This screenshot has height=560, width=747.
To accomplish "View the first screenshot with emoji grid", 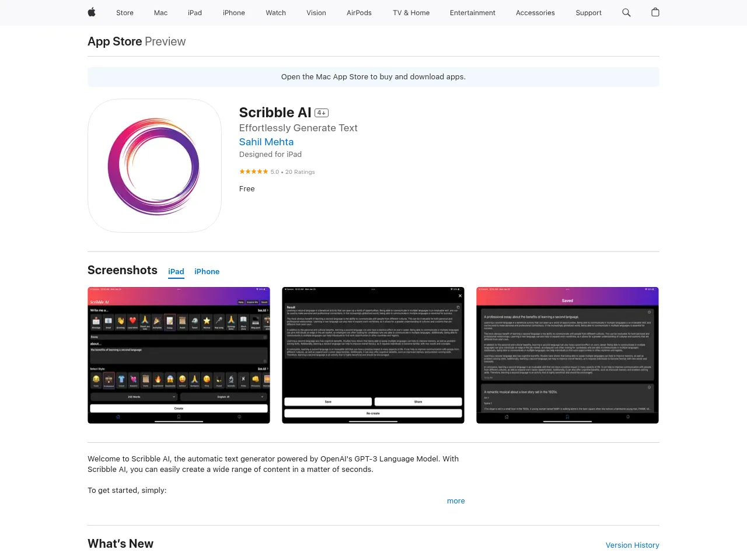I will pos(179,355).
